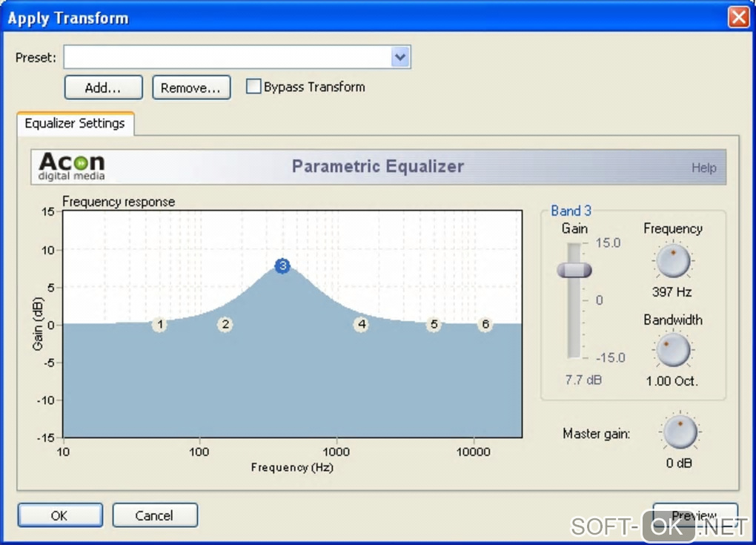Switch to the Equalizer Settings tab
Viewport: 756px width, 545px height.
click(x=75, y=124)
